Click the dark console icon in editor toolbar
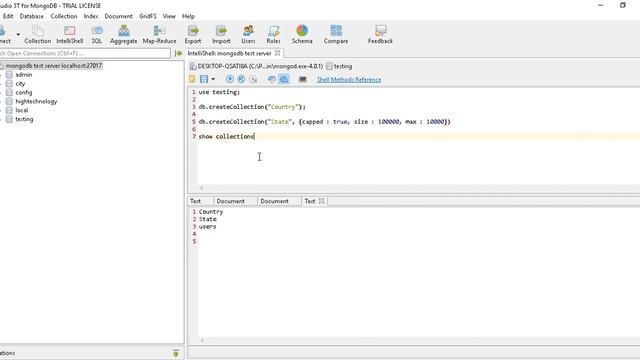Screen dimensions: 640x360 302,79
